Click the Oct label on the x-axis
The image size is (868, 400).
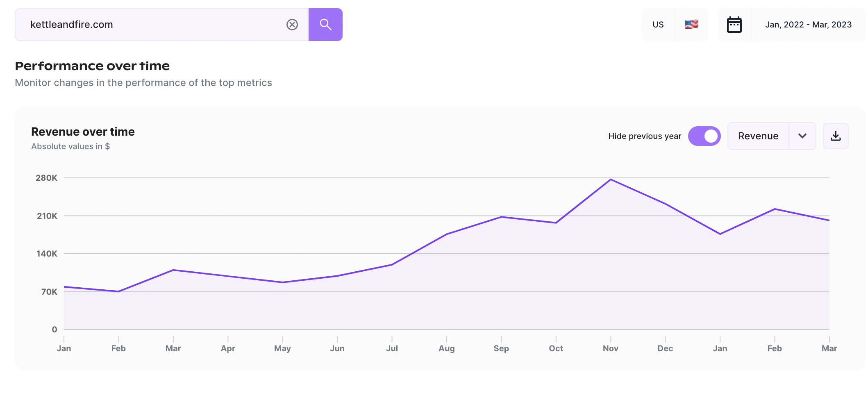point(556,348)
